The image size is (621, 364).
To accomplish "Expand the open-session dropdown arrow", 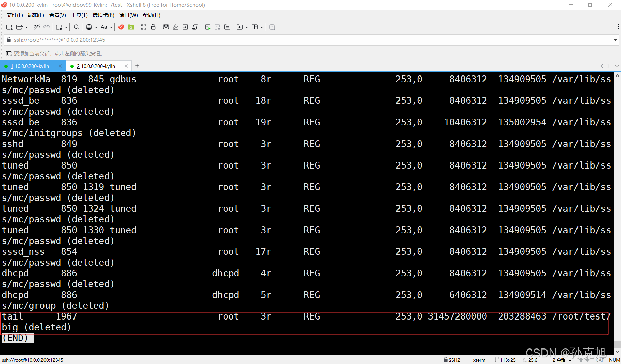I will point(26,27).
